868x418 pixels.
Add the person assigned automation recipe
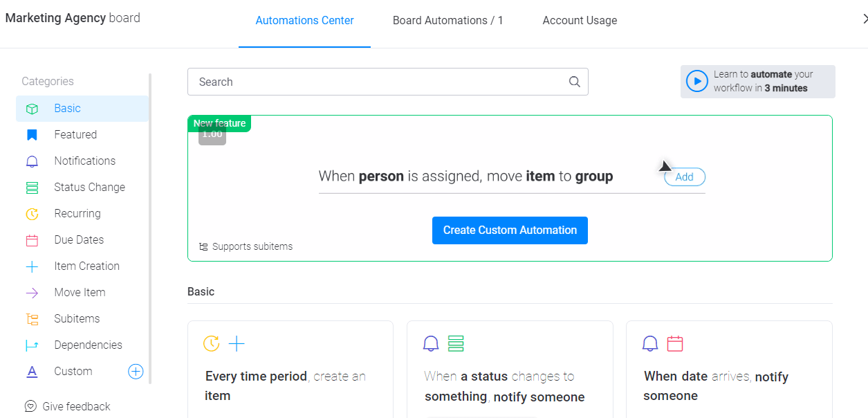pos(685,177)
